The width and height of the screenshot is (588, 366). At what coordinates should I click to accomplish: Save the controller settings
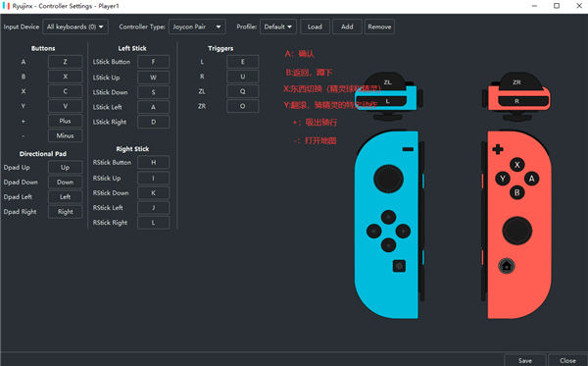525,360
